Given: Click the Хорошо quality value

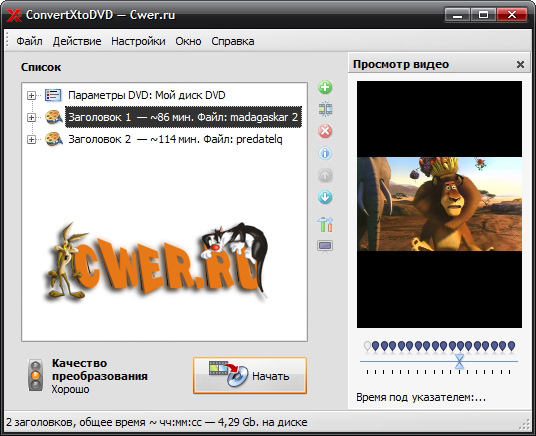Looking at the screenshot, I should [x=70, y=389].
